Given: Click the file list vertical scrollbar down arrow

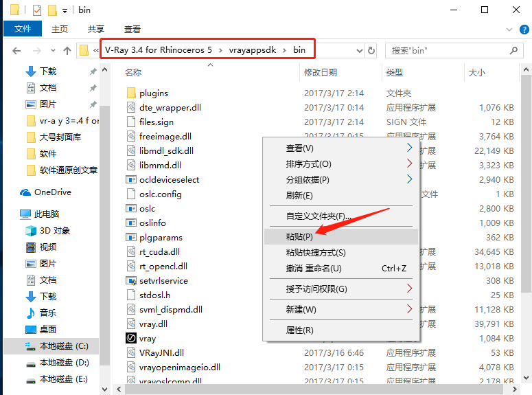Looking at the screenshot, I should coord(526,378).
